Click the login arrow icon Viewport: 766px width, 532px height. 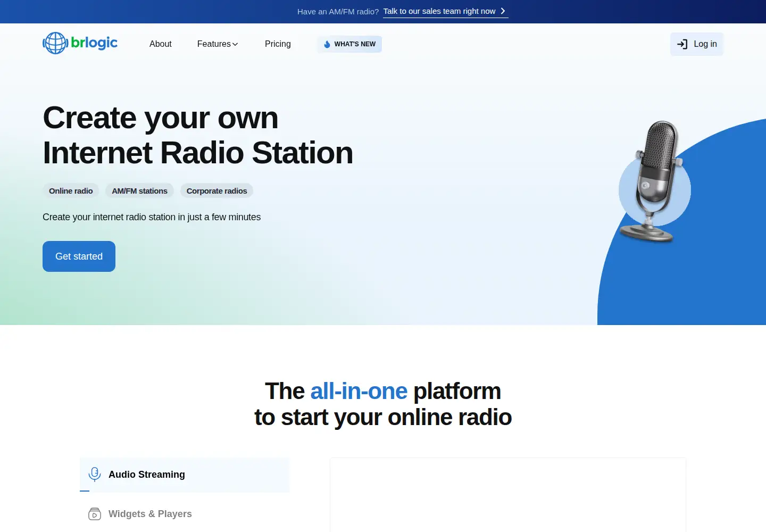[x=682, y=44]
